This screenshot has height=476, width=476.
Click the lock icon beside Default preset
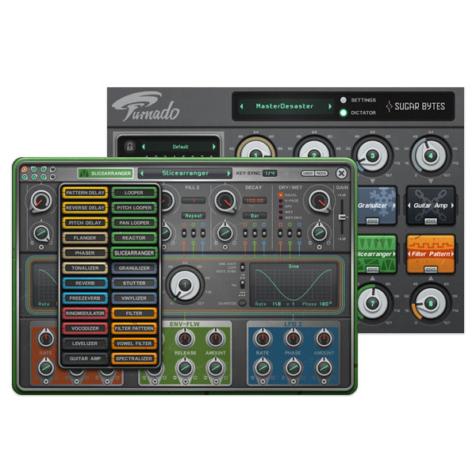(x=129, y=147)
